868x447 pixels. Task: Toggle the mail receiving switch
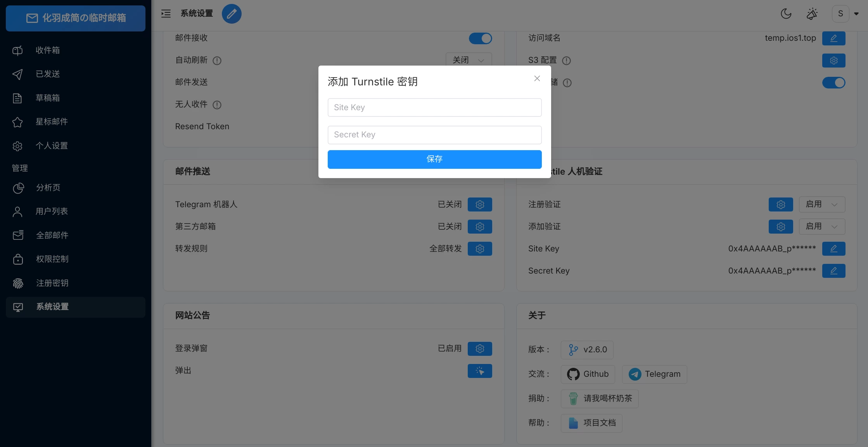[480, 38]
